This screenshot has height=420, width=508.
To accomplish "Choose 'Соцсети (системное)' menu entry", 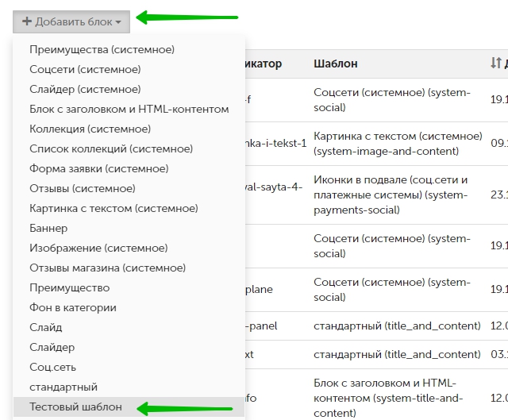I will 85,69.
